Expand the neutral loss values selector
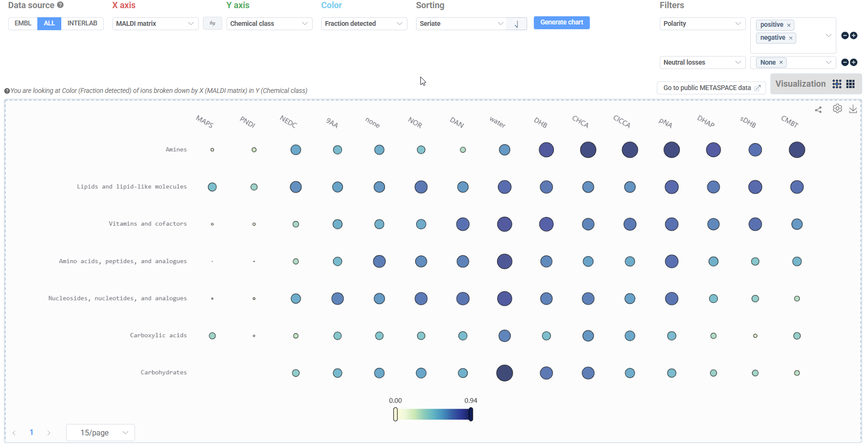 tap(828, 62)
